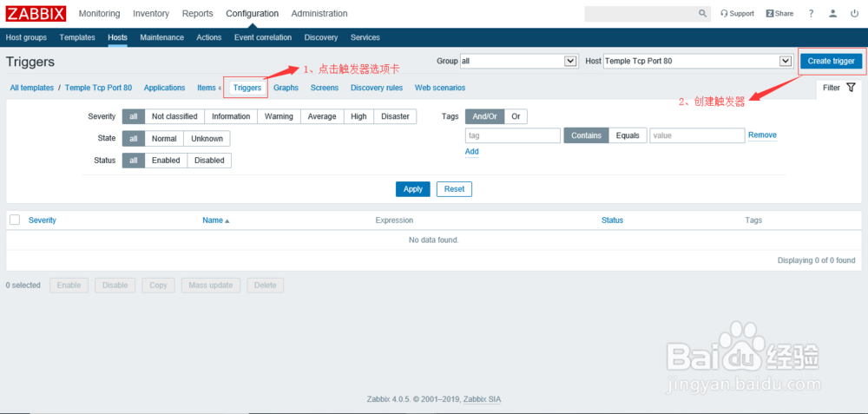
Task: Set the Status filter to Enabled
Action: tap(166, 161)
